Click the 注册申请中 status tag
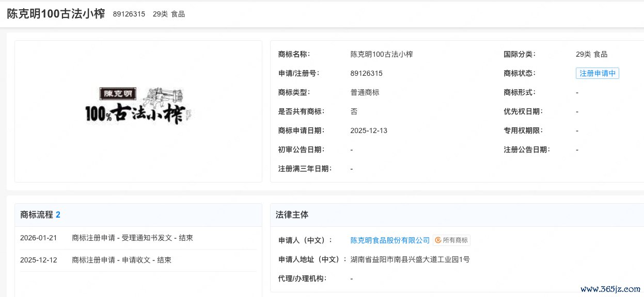Image resolution: width=644 pixels, height=297 pixels. 597,73
